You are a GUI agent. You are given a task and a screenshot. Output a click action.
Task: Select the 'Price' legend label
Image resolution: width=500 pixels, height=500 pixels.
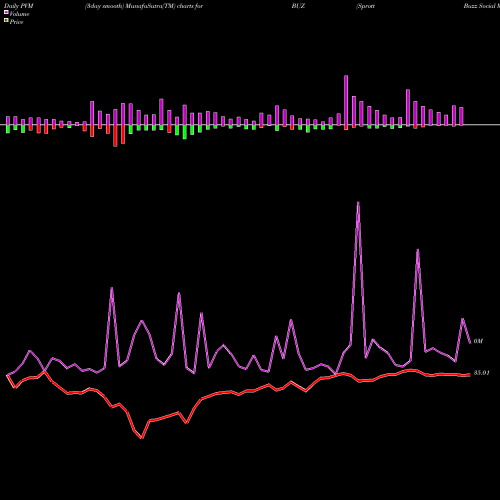tap(16, 22)
